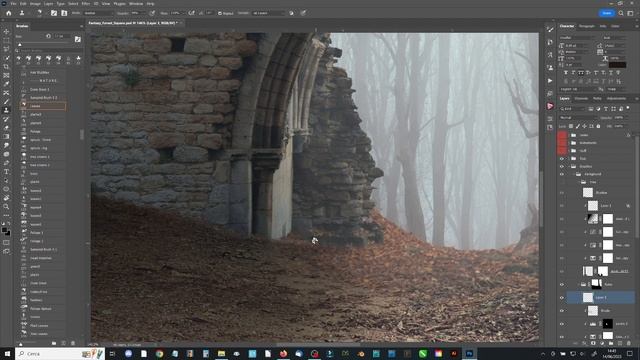Open the File menu

tap(13, 3)
